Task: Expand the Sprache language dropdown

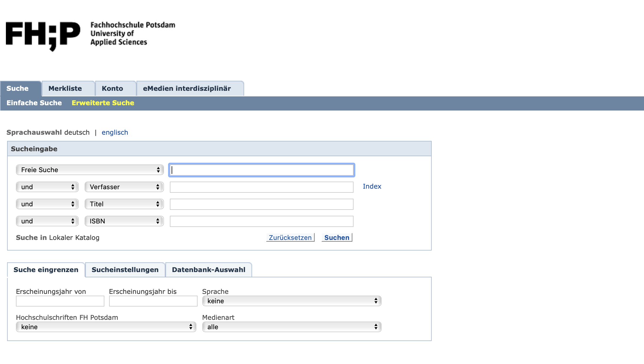Action: click(292, 301)
